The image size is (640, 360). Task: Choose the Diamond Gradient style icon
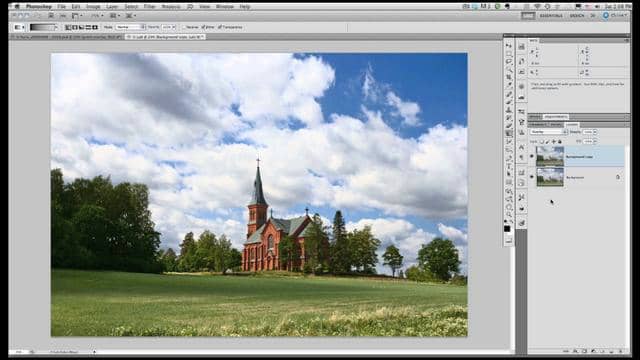[x=95, y=27]
